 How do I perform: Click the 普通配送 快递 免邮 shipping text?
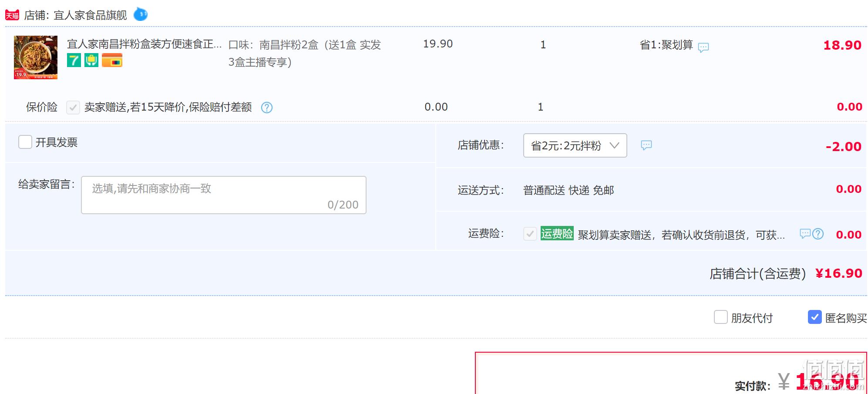coord(569,190)
